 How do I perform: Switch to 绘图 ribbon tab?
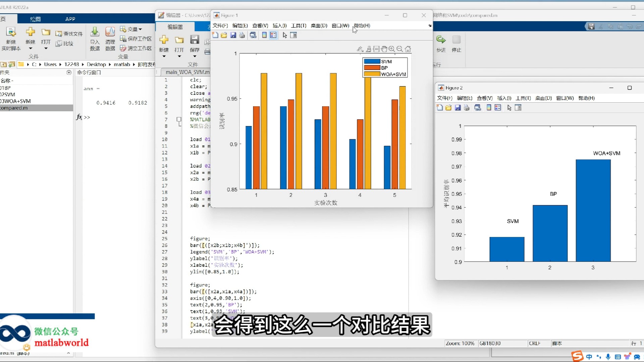tap(35, 19)
